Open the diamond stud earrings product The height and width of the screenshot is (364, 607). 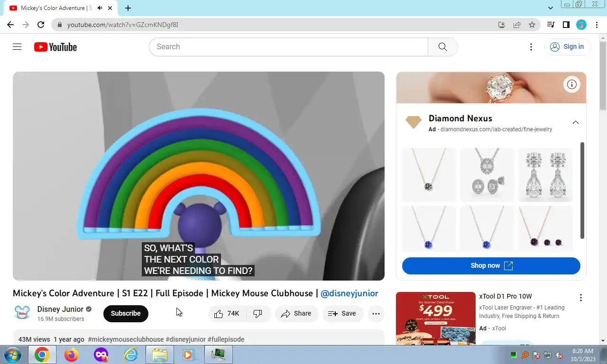coord(487,175)
